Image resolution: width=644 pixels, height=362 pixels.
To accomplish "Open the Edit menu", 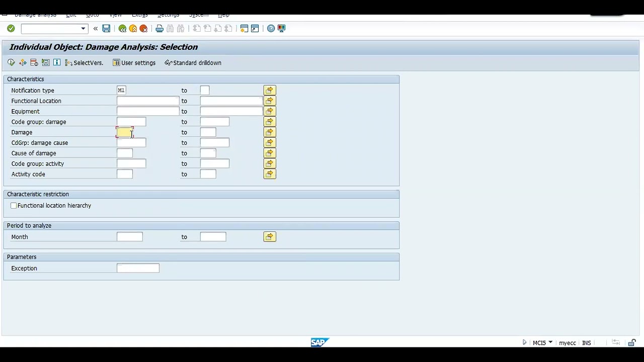I will [x=71, y=15].
